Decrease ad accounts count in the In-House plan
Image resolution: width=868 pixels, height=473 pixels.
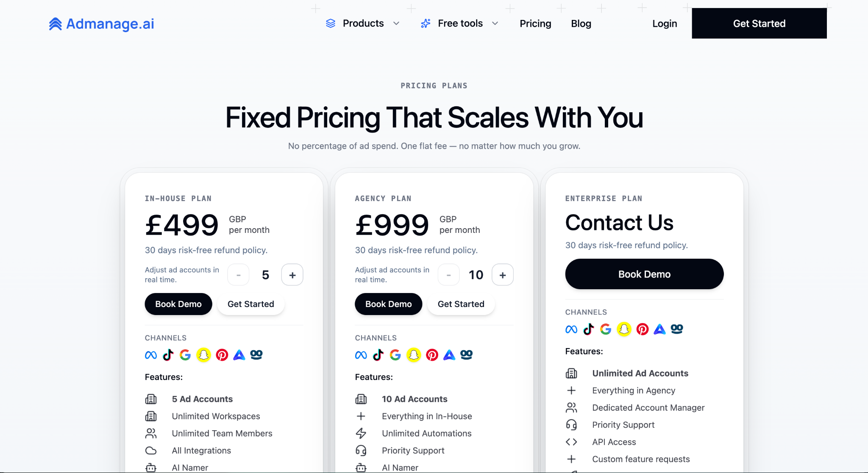point(238,274)
